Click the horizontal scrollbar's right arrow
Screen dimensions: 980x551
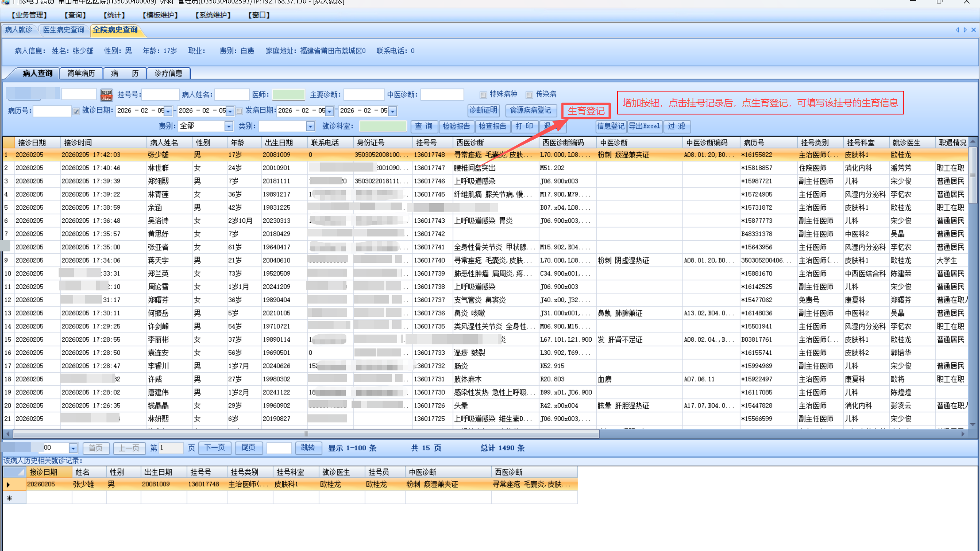pyautogui.click(x=963, y=434)
